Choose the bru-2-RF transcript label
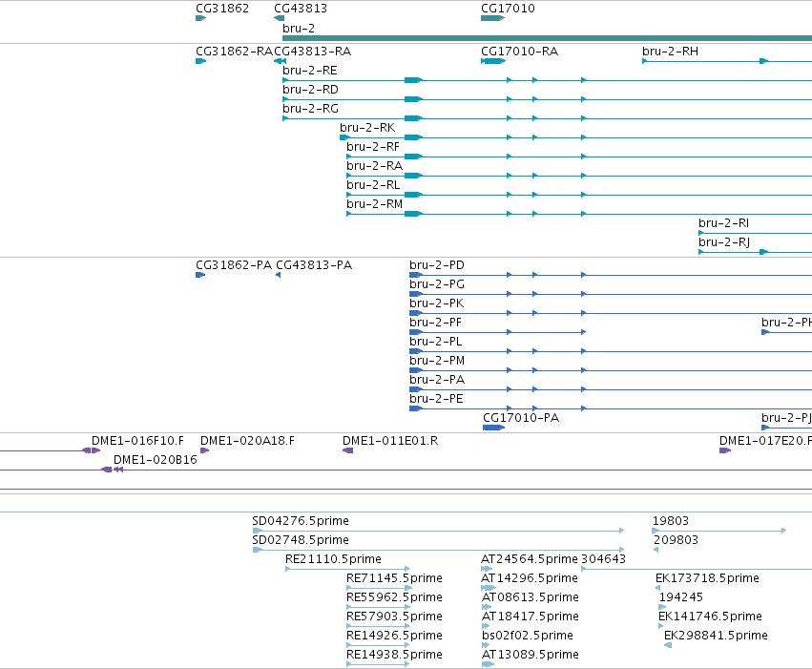The image size is (812, 669). click(x=373, y=147)
